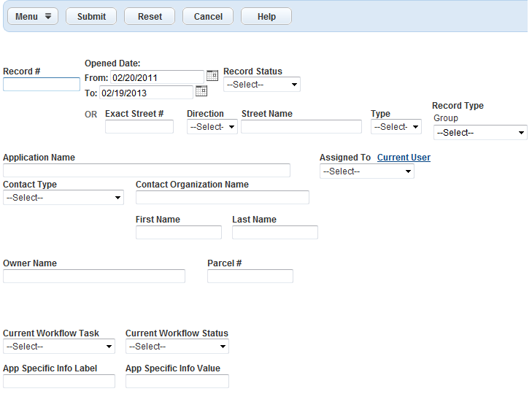Open the Contact Type dropdown
Image resolution: width=532 pixels, height=394 pixels.
pyautogui.click(x=63, y=198)
